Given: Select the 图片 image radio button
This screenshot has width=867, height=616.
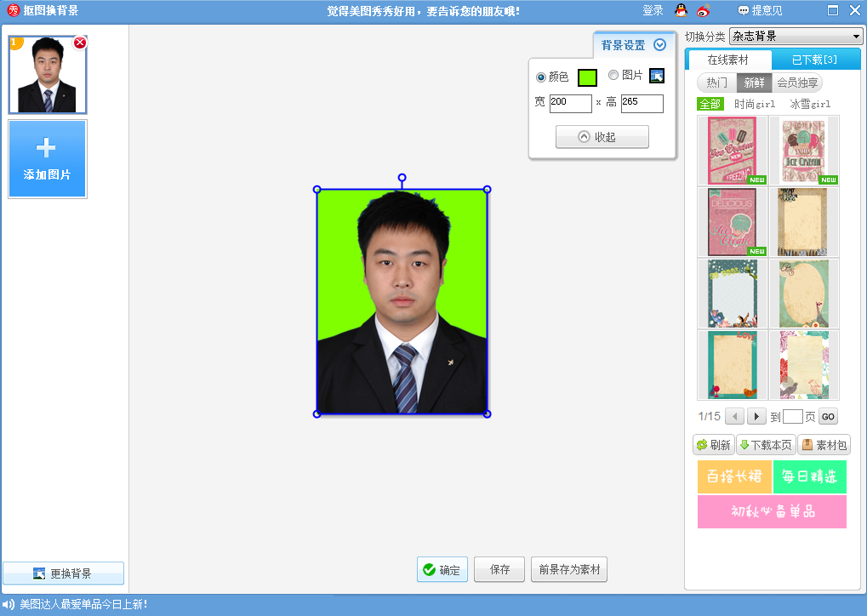Looking at the screenshot, I should [x=613, y=75].
